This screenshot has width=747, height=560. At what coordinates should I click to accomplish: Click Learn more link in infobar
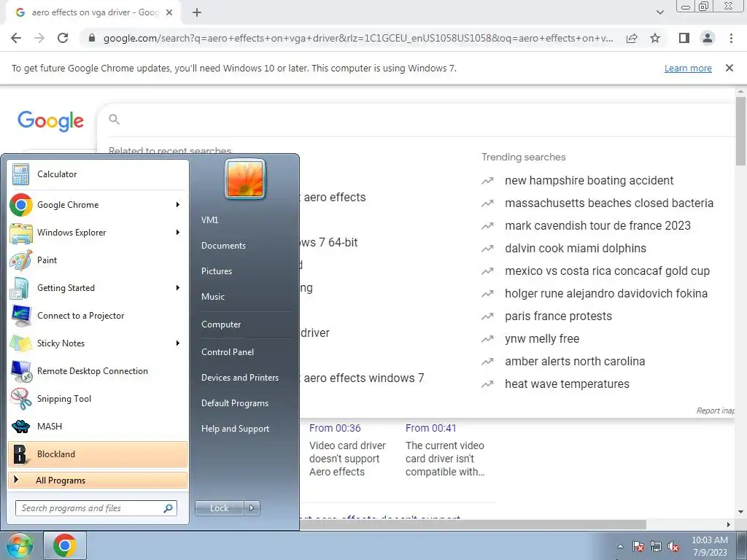688,68
